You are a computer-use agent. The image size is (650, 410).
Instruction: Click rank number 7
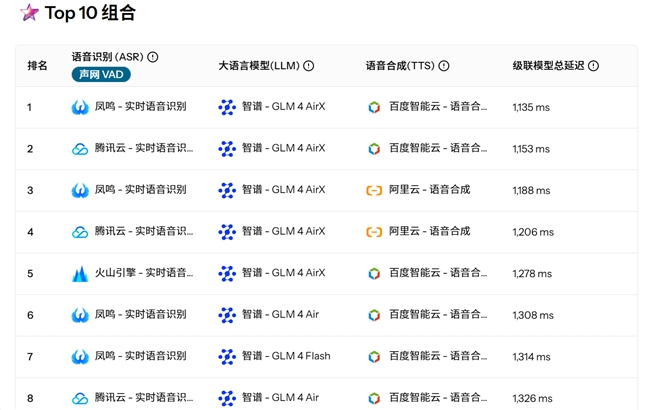click(x=30, y=357)
